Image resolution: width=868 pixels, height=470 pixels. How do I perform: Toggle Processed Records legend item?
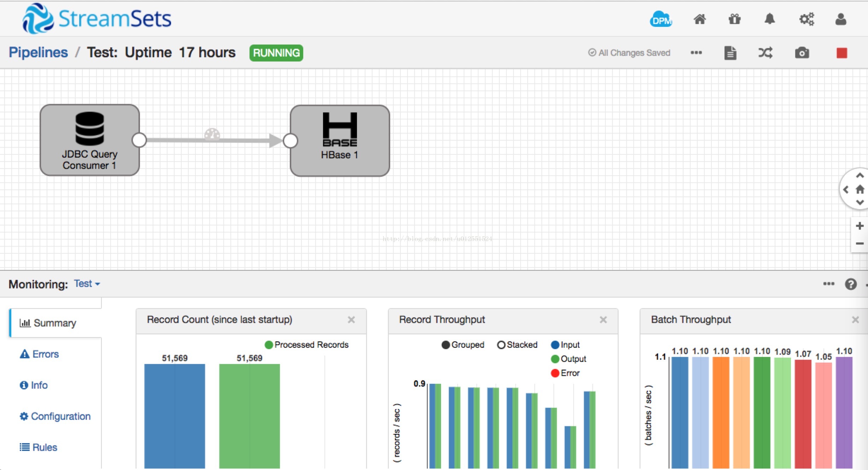pyautogui.click(x=307, y=345)
